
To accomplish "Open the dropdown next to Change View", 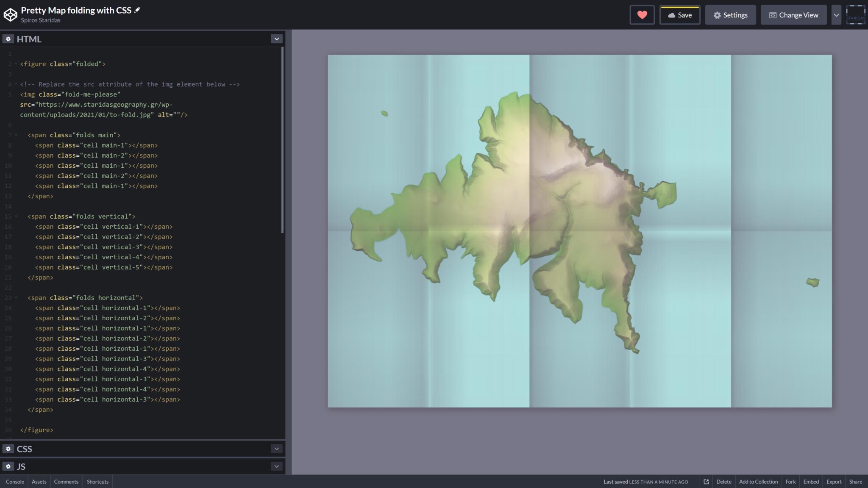I will pos(836,15).
